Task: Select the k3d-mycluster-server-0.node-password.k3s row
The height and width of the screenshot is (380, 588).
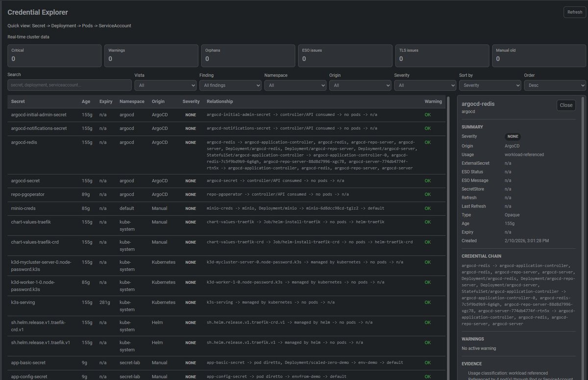Action: (x=227, y=265)
